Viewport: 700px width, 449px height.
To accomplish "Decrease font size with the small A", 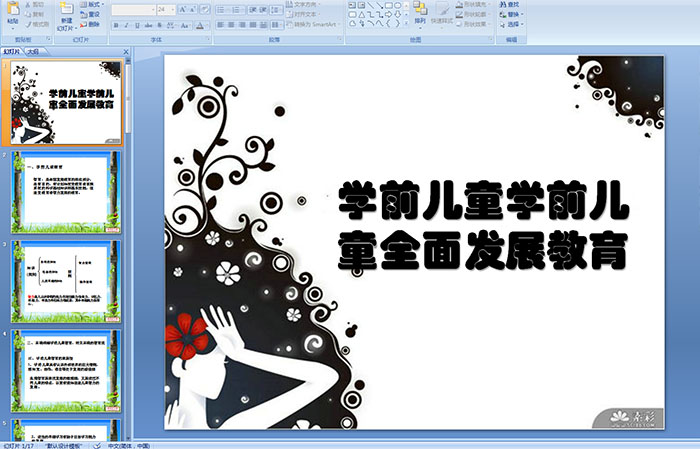I will coord(193,9).
